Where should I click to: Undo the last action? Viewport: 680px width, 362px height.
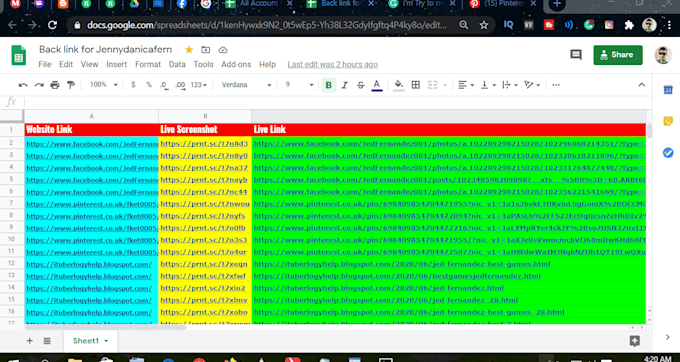tap(23, 85)
